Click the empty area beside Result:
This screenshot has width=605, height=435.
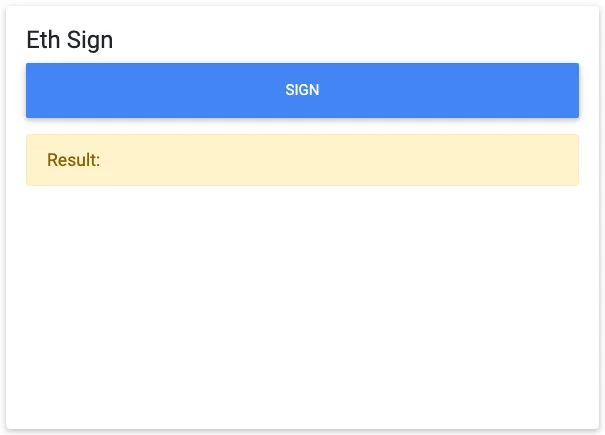tap(300, 160)
